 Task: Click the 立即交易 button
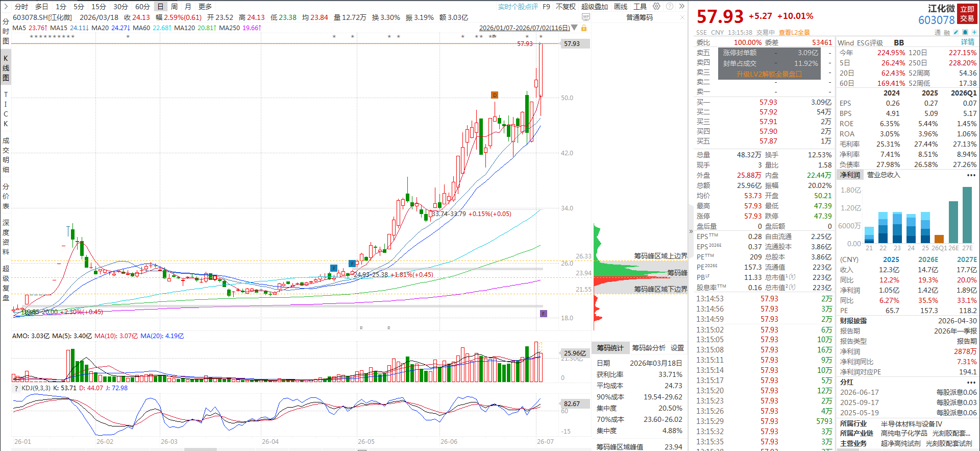coord(967,14)
